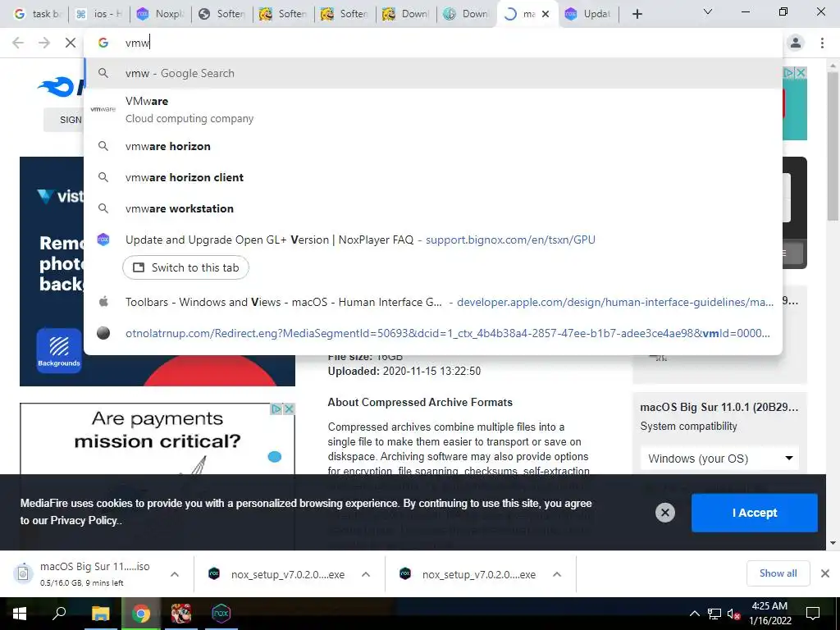The height and width of the screenshot is (630, 840).
Task: Open Chrome's three-dot menu
Action: pyautogui.click(x=822, y=43)
